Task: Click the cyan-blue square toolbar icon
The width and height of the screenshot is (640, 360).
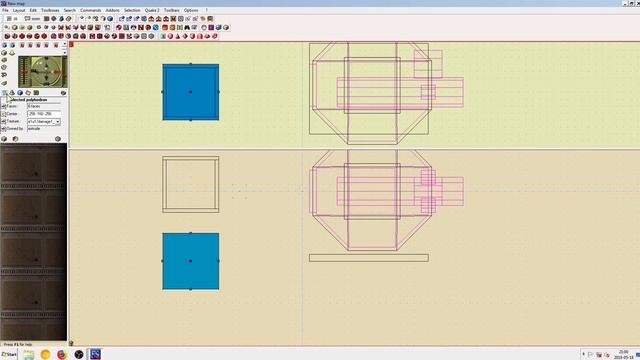Action: (x=156, y=27)
